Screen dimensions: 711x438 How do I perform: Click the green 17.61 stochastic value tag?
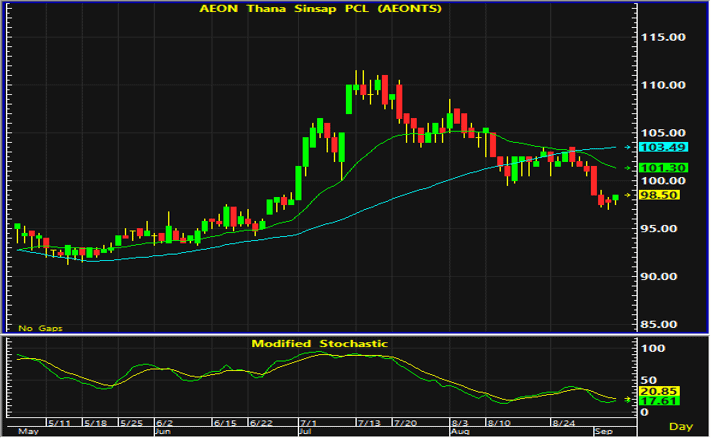659,401
